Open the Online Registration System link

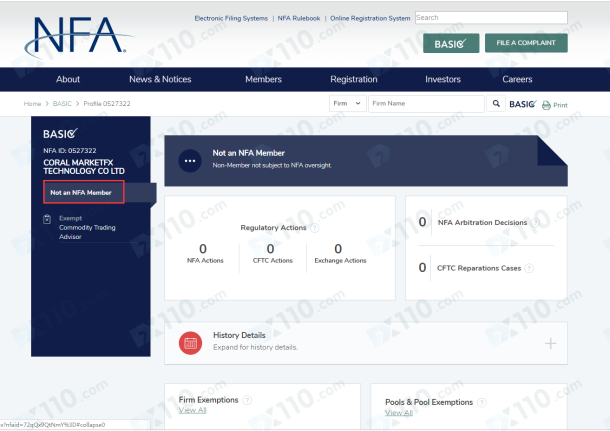370,18
